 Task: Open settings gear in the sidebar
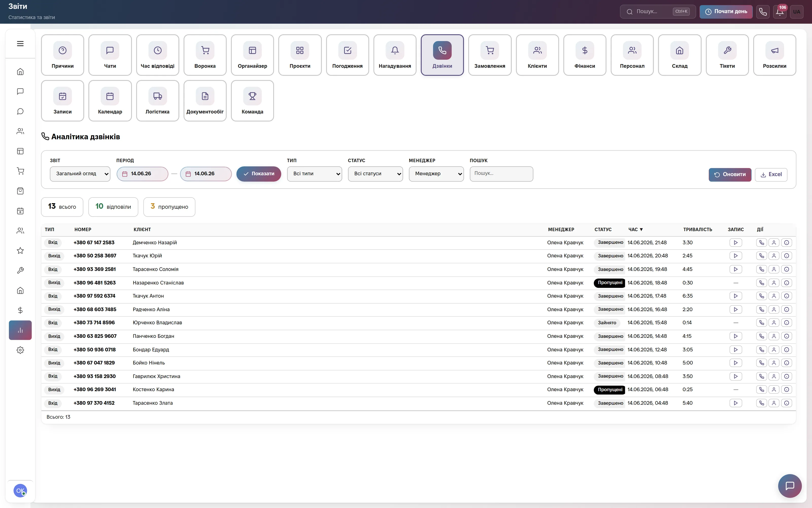(20, 350)
